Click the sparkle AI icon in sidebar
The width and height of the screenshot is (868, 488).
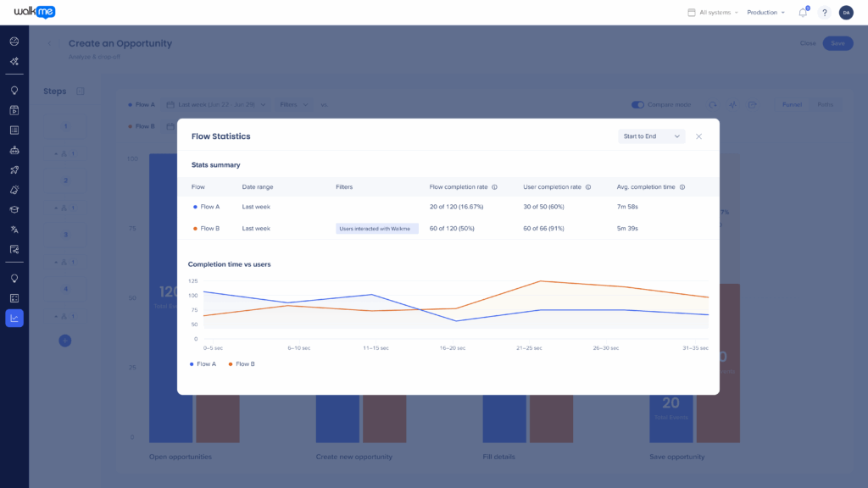click(14, 61)
